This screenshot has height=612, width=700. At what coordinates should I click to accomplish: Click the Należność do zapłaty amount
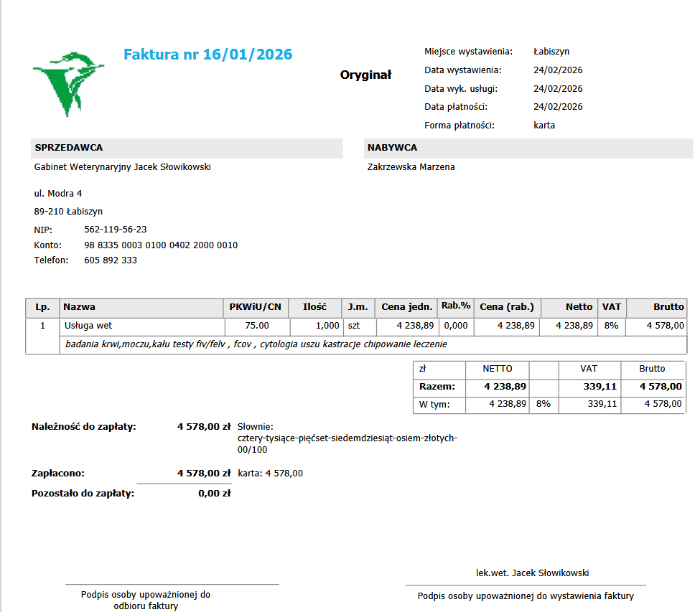(204, 427)
